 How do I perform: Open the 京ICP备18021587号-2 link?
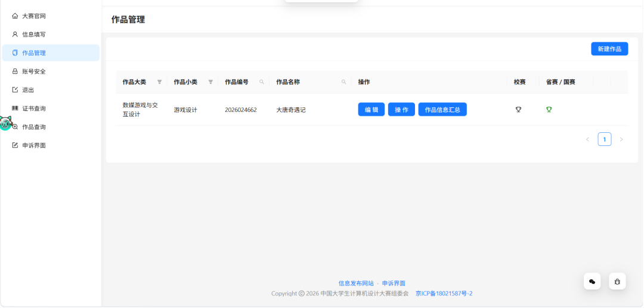tap(444, 294)
